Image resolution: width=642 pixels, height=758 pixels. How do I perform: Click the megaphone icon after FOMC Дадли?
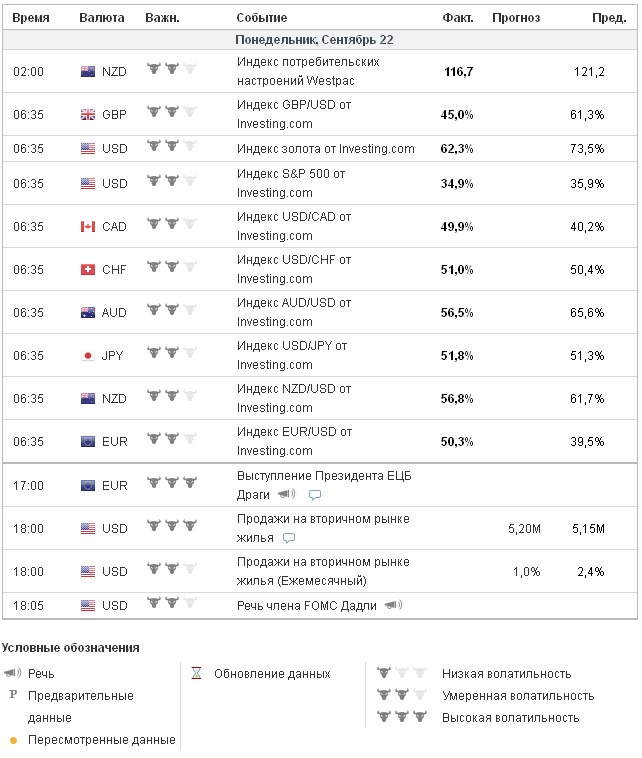(x=394, y=605)
